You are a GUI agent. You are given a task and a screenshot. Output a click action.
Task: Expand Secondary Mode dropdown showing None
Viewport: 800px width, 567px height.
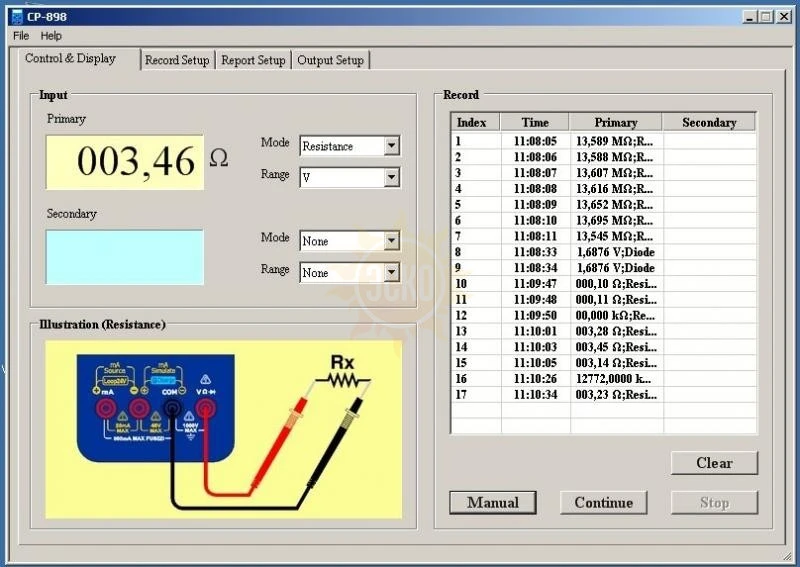coord(391,241)
